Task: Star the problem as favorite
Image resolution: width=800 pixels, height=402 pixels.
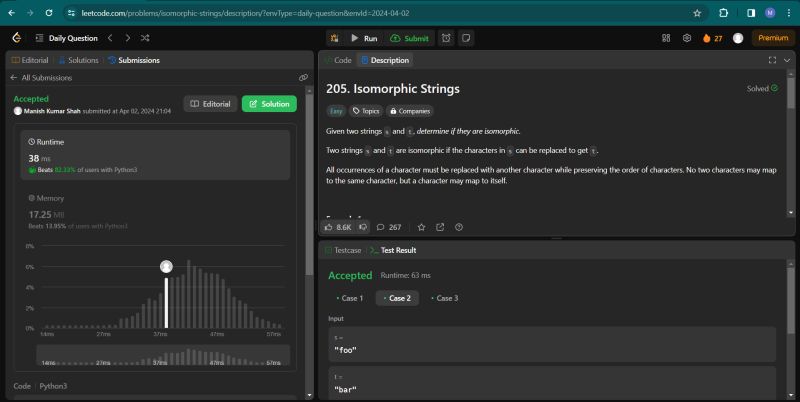Action: tap(421, 227)
